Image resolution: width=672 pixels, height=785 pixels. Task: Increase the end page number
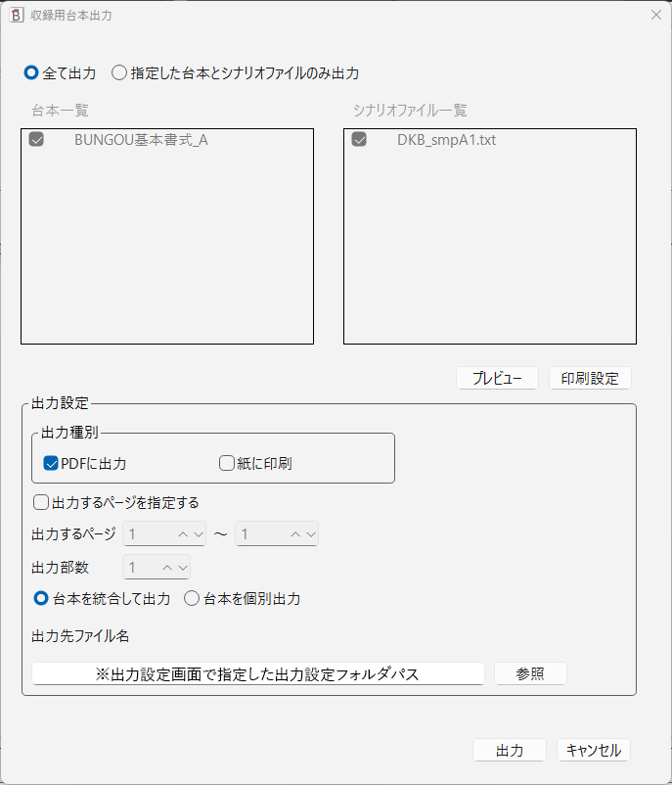[x=295, y=534]
